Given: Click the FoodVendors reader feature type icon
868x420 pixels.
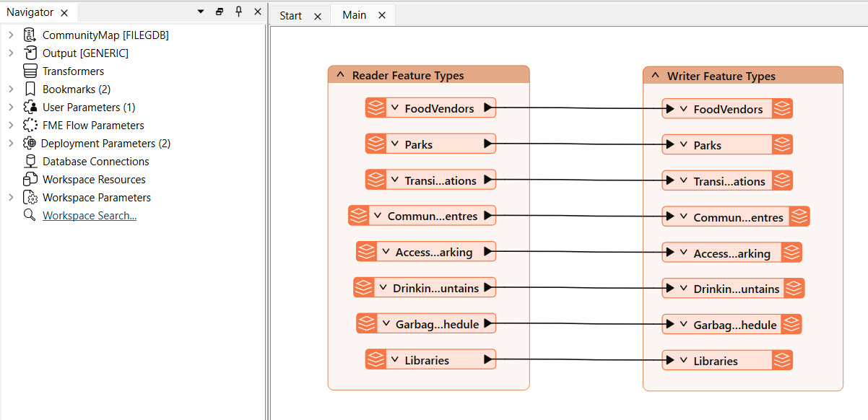Looking at the screenshot, I should [x=375, y=108].
